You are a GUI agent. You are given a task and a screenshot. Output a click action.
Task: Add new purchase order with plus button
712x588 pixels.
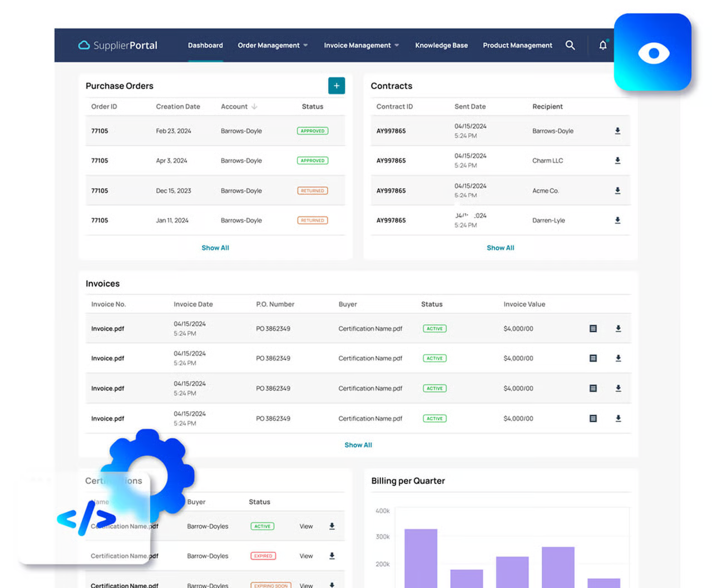337,86
